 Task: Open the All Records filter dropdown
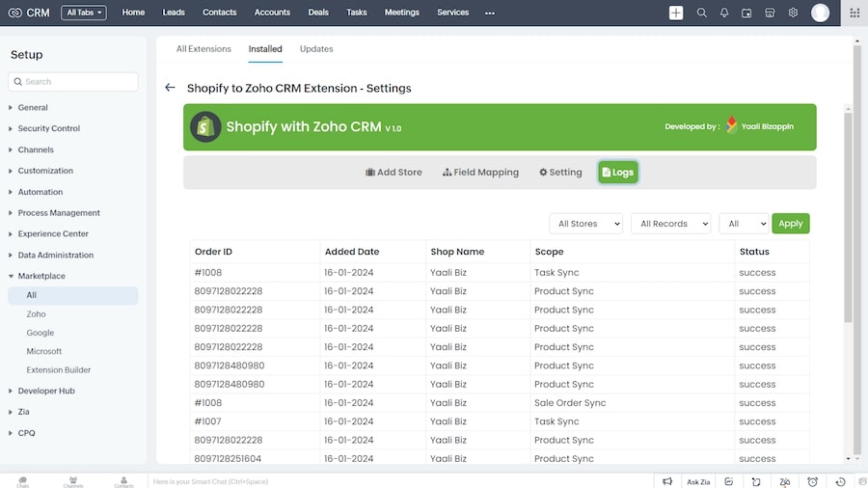(671, 224)
